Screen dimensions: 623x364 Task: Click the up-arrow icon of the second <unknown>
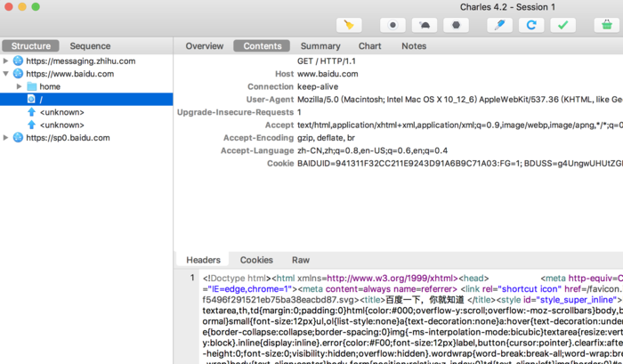click(31, 125)
